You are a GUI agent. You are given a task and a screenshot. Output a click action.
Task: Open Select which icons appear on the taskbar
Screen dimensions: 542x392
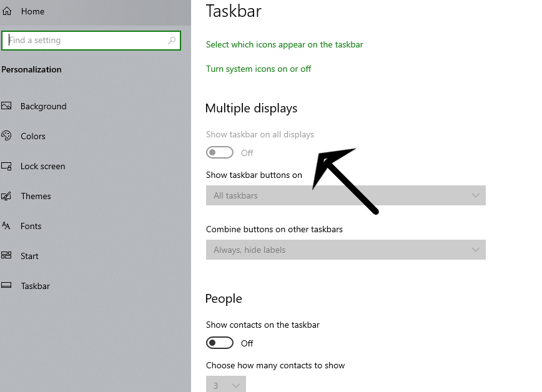(285, 44)
